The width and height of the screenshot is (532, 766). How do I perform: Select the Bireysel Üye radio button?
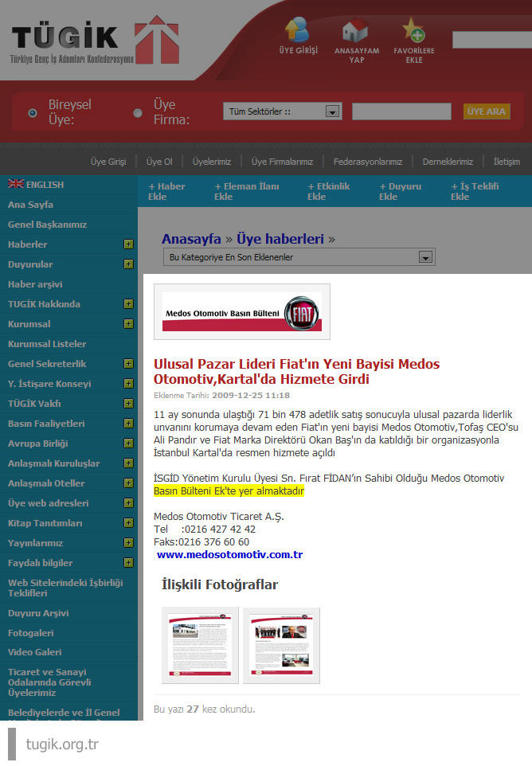32,113
